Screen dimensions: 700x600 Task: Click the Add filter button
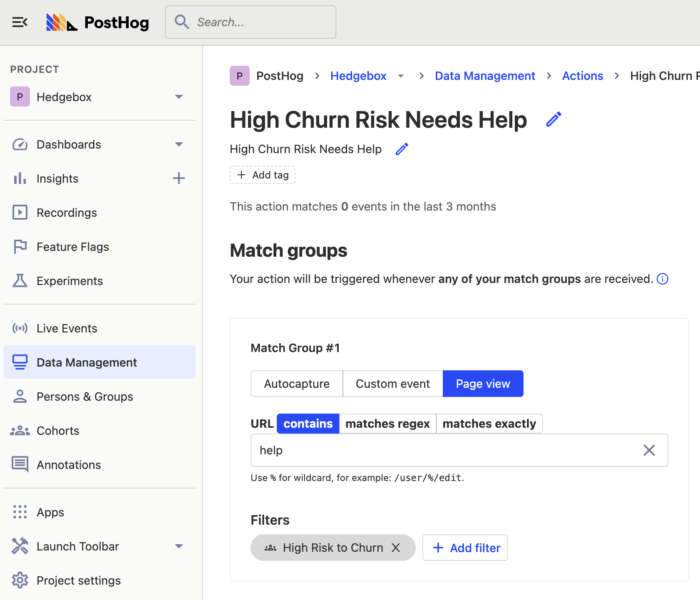465,548
